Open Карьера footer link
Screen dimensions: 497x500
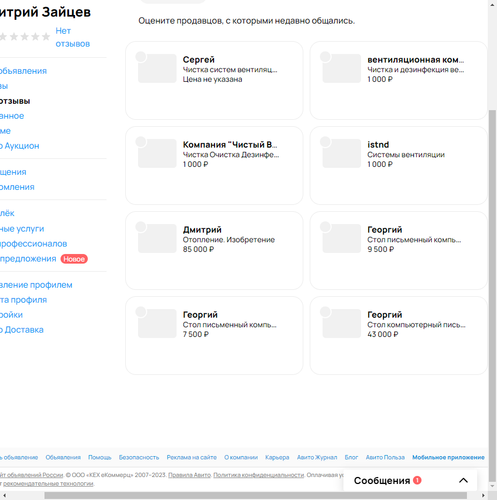tap(277, 457)
